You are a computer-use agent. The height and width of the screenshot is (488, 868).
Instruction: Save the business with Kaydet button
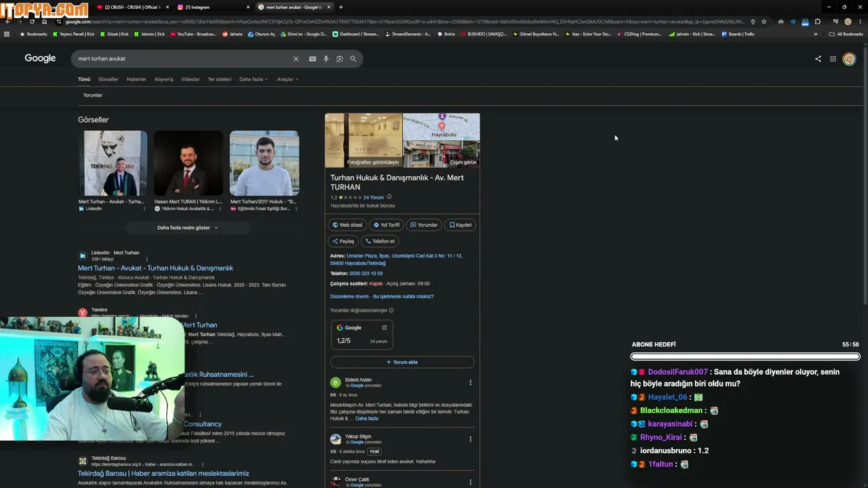pyautogui.click(x=460, y=225)
